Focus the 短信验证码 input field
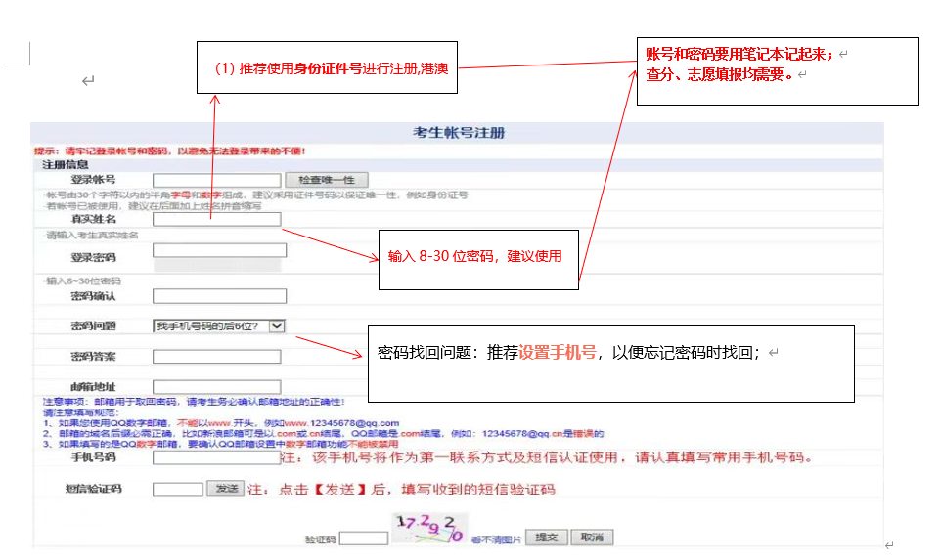Image resolution: width=941 pixels, height=560 pixels. 177,489
